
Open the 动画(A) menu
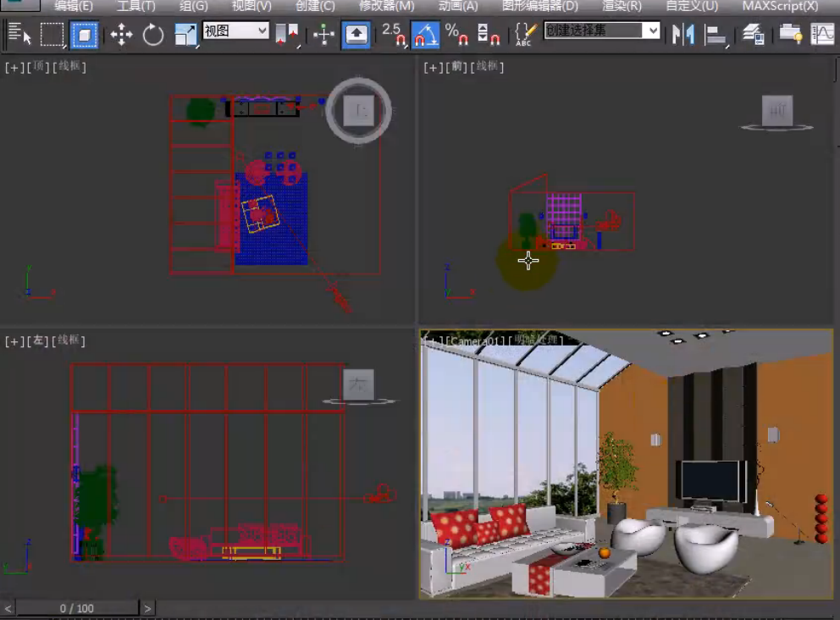[x=458, y=6]
